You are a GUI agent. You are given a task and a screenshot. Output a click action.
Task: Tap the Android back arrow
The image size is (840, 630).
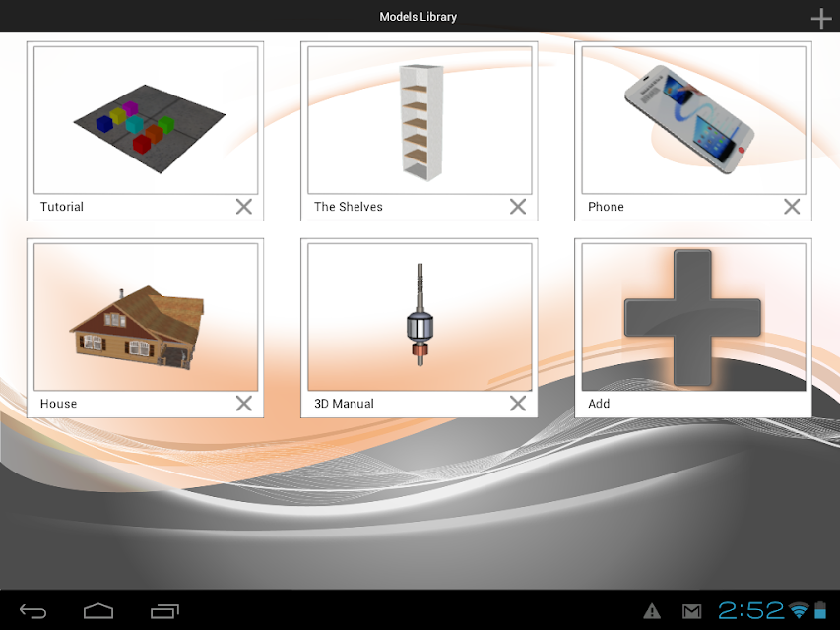tap(32, 611)
